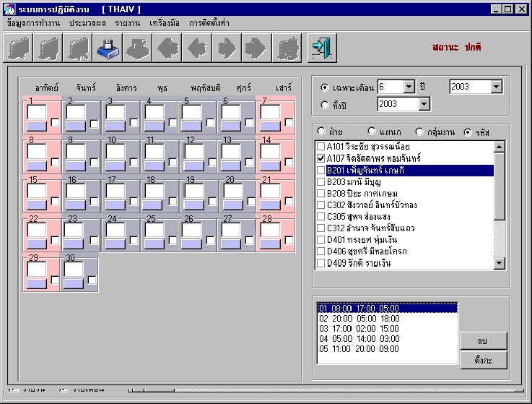Click the ตั้งกะ button
The height and width of the screenshot is (404, 532).
click(484, 360)
